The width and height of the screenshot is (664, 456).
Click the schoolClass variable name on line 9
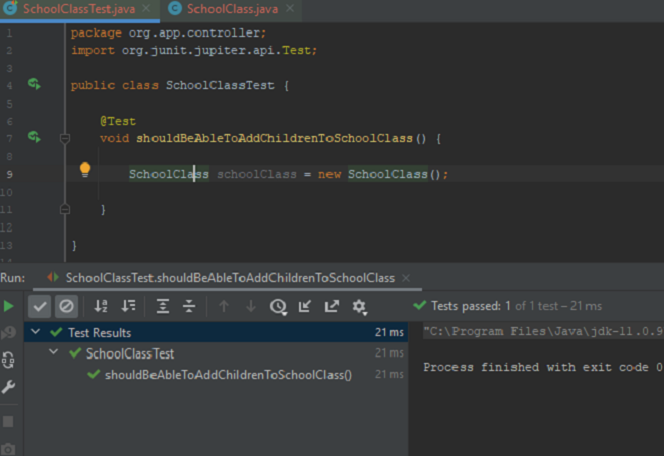click(257, 174)
